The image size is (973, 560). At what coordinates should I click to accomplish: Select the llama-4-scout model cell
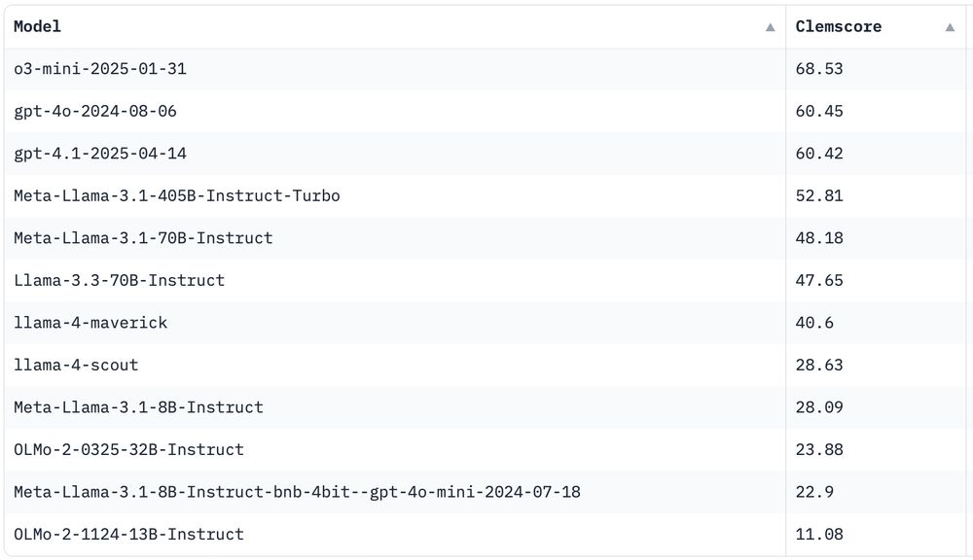point(395,365)
